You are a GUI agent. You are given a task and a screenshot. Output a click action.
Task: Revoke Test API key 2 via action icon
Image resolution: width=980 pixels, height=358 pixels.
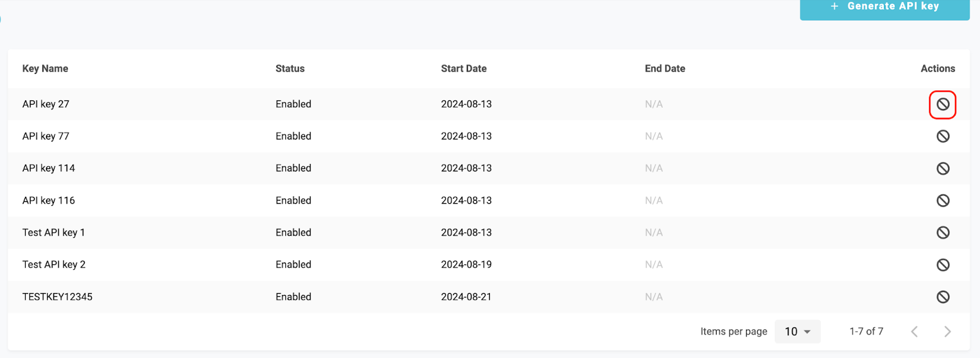pyautogui.click(x=943, y=265)
